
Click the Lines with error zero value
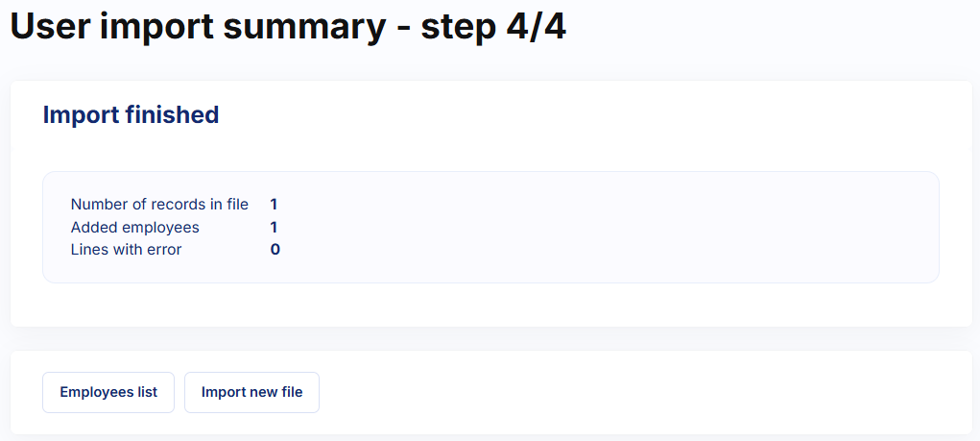click(275, 250)
